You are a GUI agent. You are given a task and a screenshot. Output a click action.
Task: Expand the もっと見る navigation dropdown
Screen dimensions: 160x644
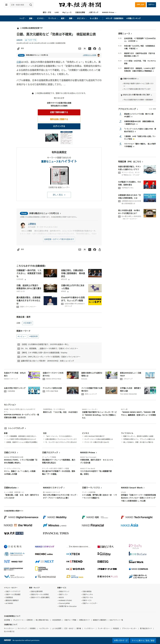95,18
